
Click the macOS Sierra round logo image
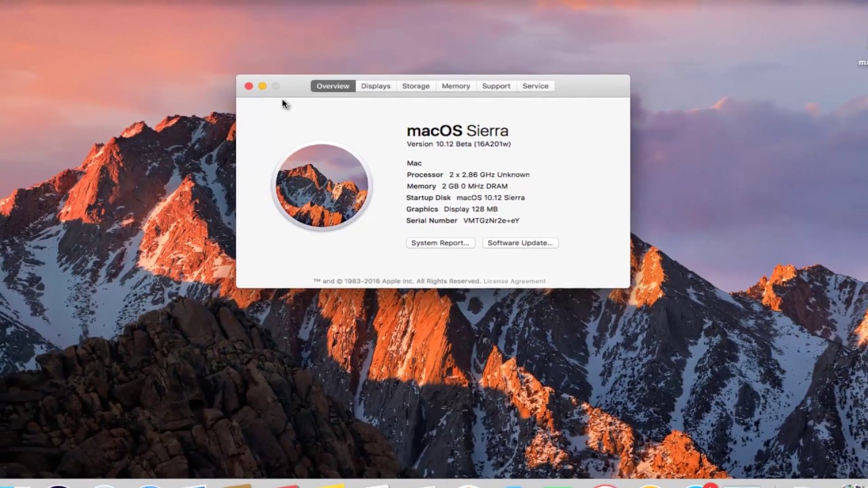(x=322, y=186)
